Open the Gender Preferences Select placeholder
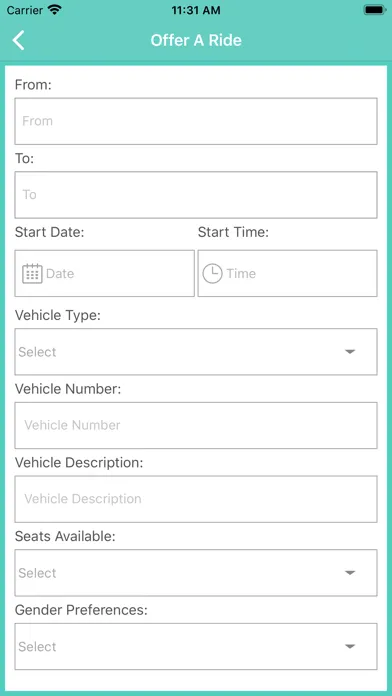Screen dimensions: 392x696 [37, 647]
